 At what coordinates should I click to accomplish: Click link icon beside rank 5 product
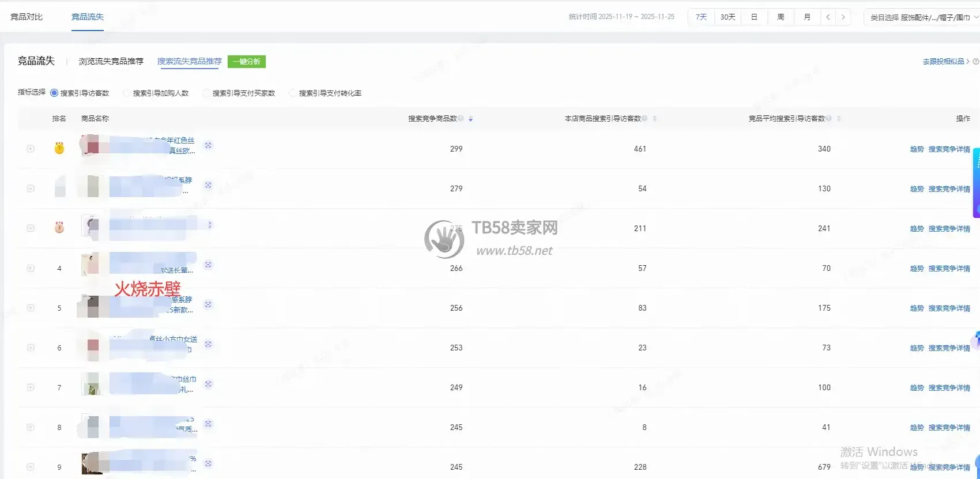click(208, 304)
